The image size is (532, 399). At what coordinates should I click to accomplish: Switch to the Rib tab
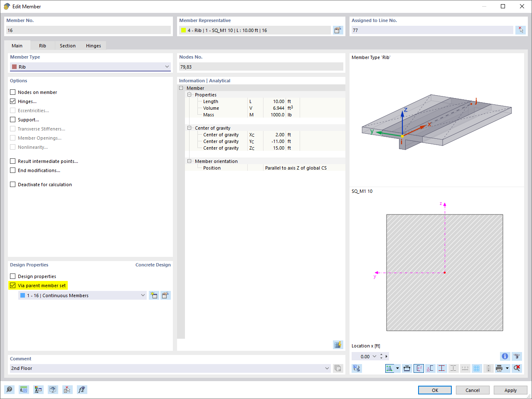click(x=42, y=46)
